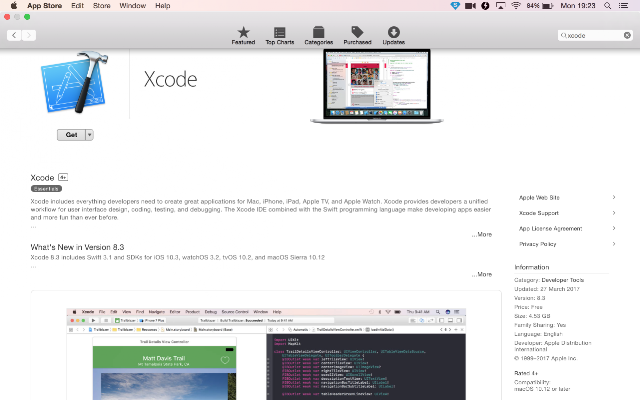Open the App License Agreement link
This screenshot has height=400, width=640.
click(550, 229)
